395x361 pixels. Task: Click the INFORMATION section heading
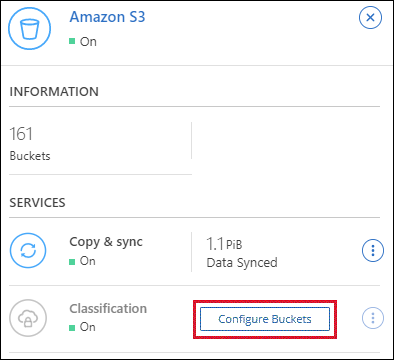[x=54, y=92]
